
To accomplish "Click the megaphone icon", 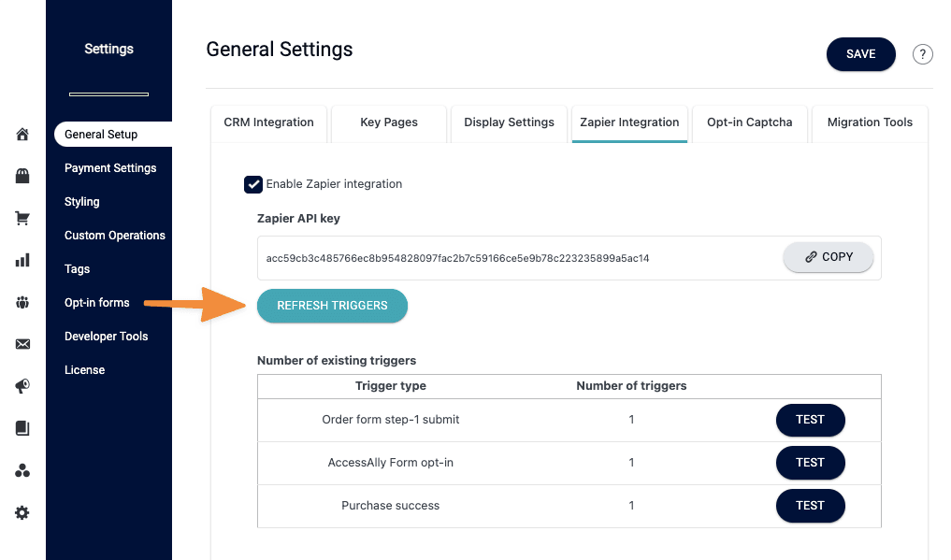I will [22, 386].
